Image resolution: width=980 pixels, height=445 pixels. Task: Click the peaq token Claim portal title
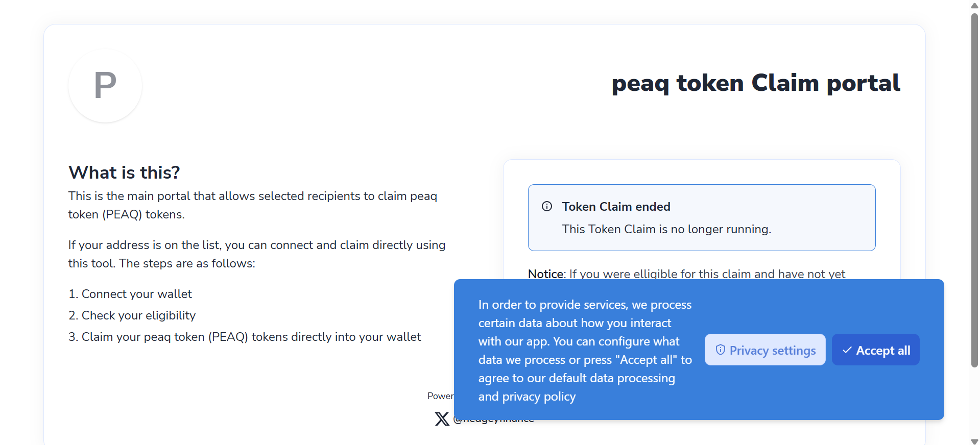click(756, 83)
